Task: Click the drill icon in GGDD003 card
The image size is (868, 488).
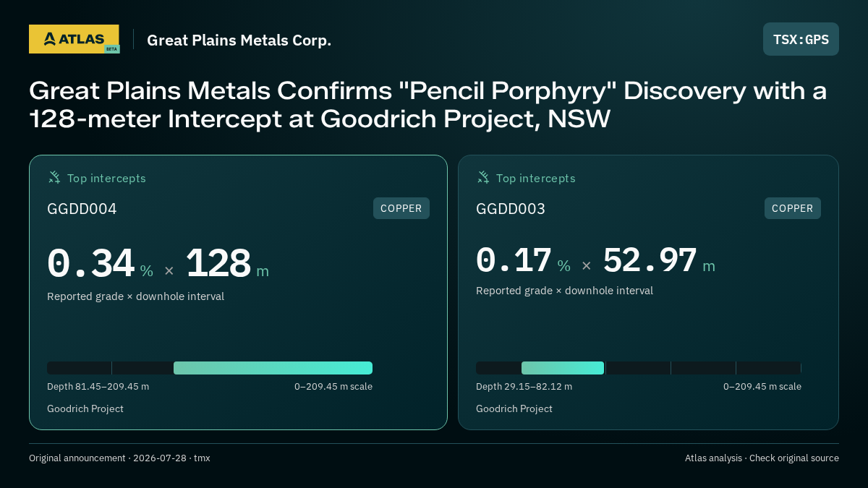Action: pyautogui.click(x=483, y=177)
